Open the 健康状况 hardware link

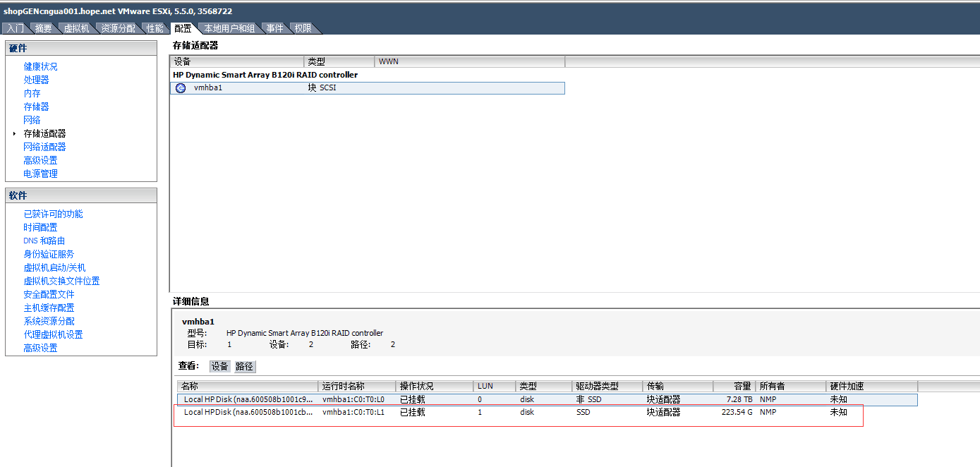[x=40, y=66]
